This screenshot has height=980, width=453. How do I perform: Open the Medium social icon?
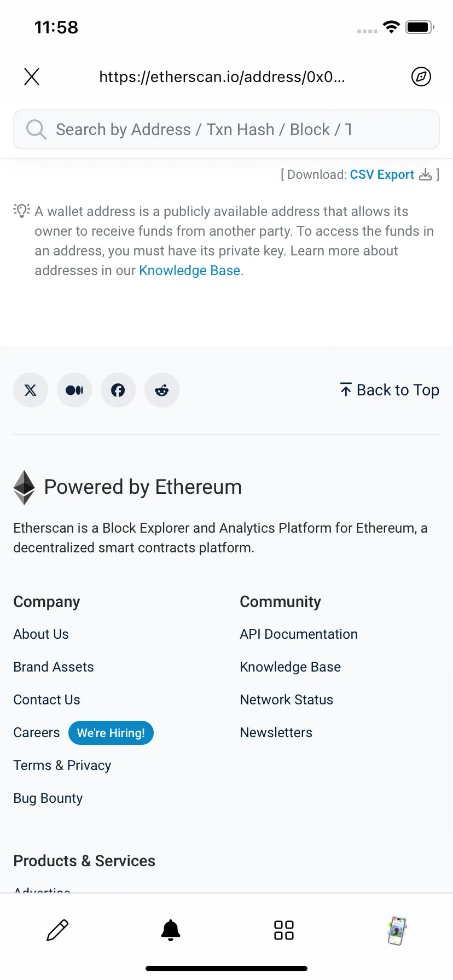[x=74, y=390]
